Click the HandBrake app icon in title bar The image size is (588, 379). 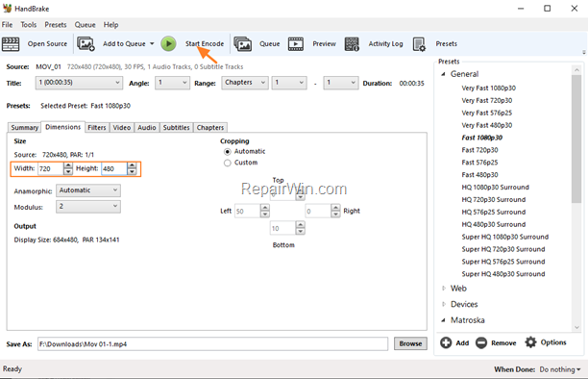coord(7,9)
